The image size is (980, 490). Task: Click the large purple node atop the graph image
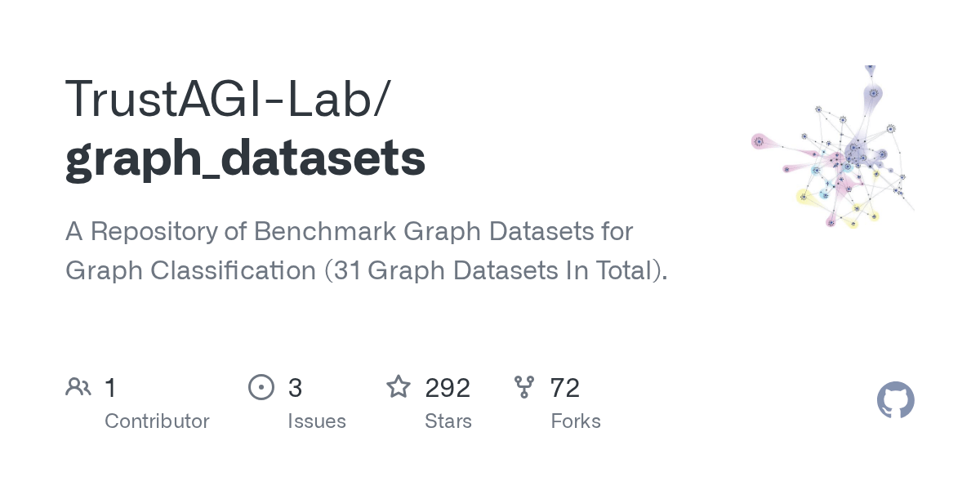click(x=874, y=92)
